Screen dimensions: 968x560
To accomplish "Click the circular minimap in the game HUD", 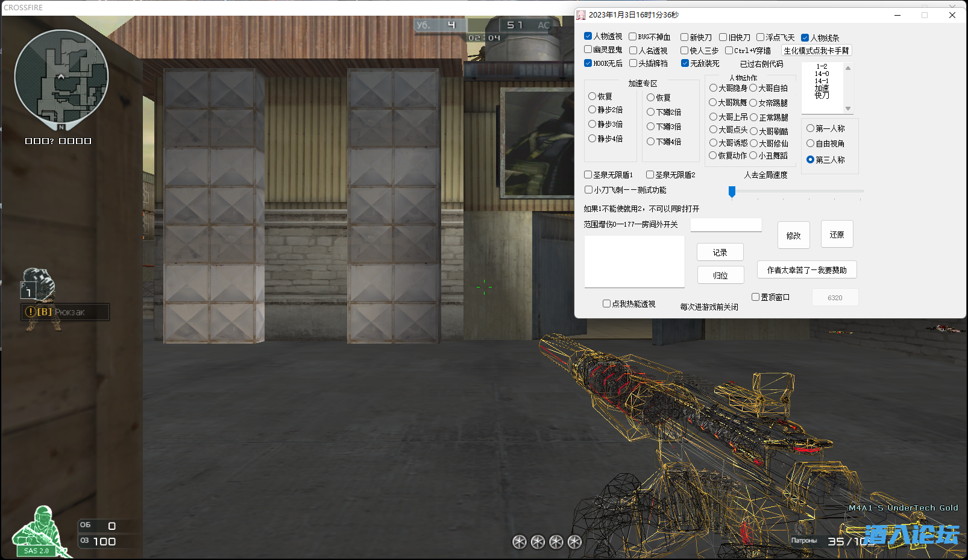I will tap(61, 78).
